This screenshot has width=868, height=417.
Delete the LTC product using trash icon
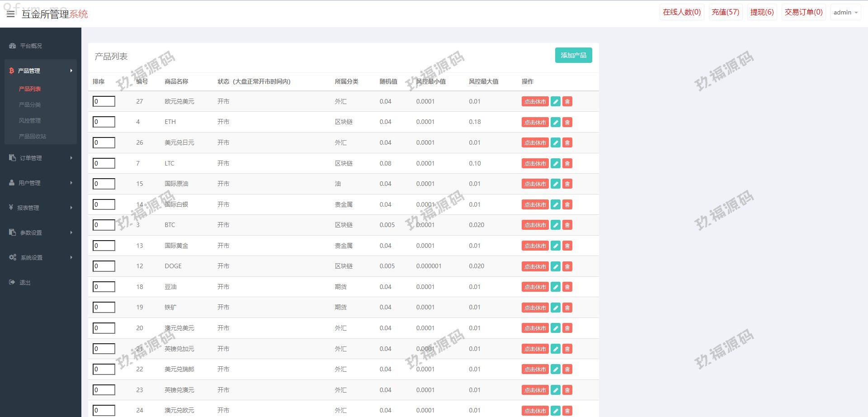point(567,163)
